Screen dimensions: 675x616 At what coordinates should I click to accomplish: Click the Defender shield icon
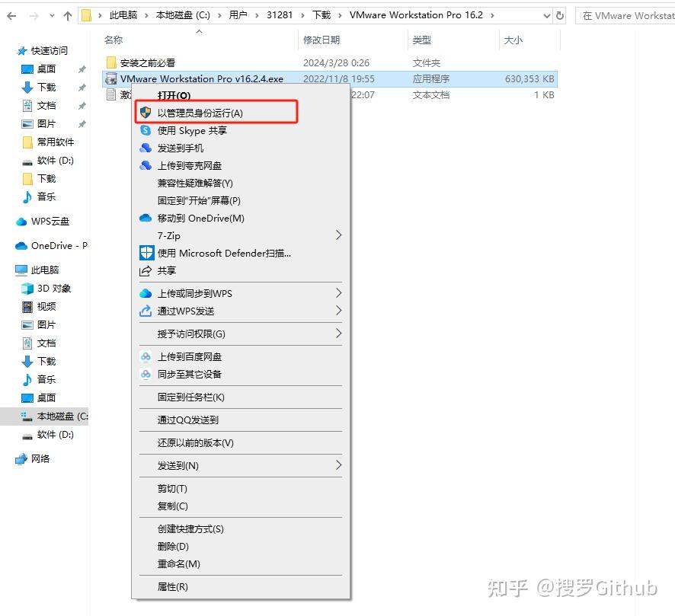146,253
